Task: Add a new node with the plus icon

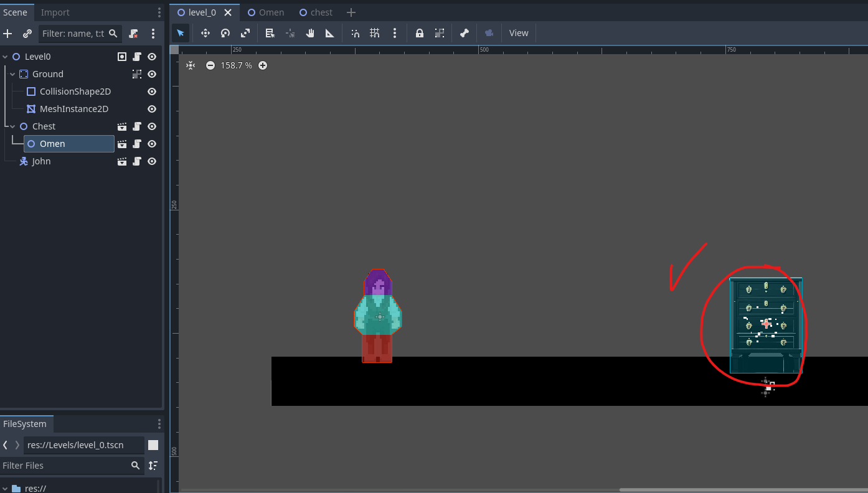Action: 7,33
